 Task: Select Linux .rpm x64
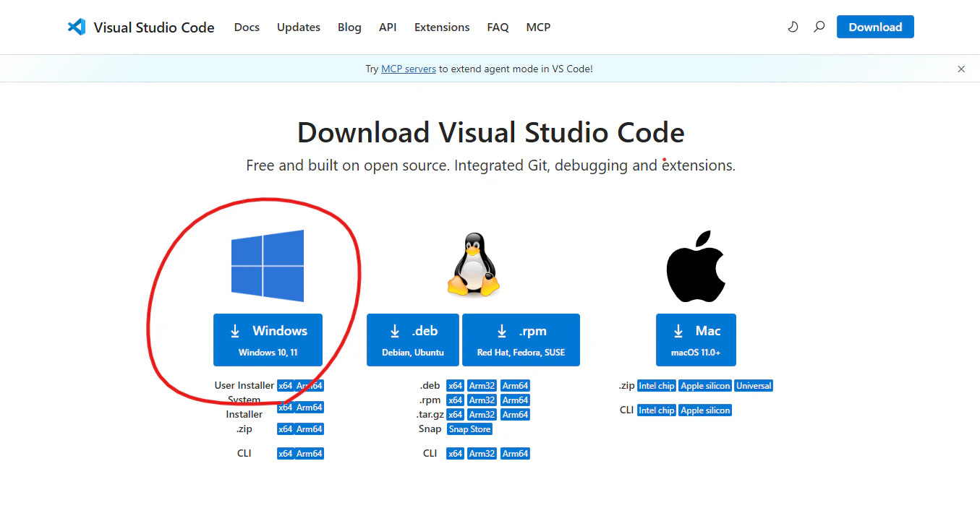point(455,400)
